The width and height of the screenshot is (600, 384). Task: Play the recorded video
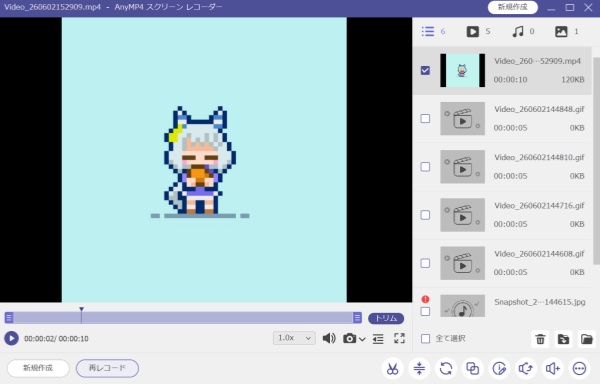(x=11, y=338)
